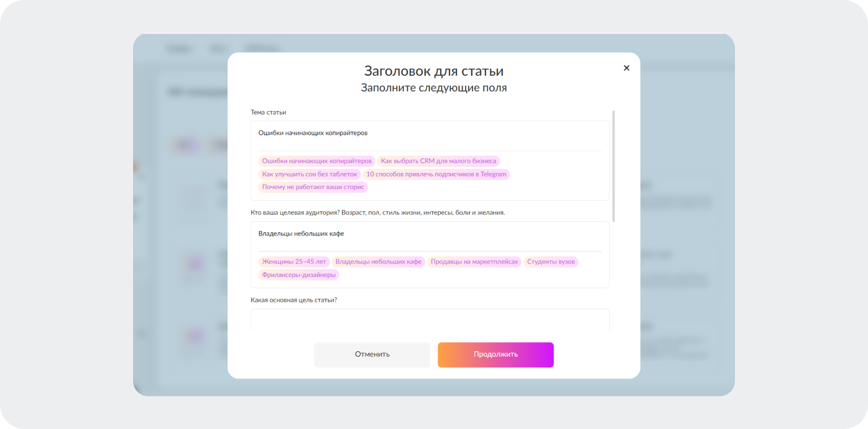Focus the target audience text field

[x=430, y=237]
